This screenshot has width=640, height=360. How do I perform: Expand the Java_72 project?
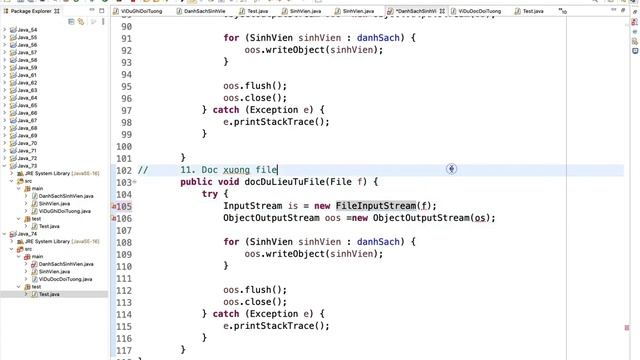(5, 158)
